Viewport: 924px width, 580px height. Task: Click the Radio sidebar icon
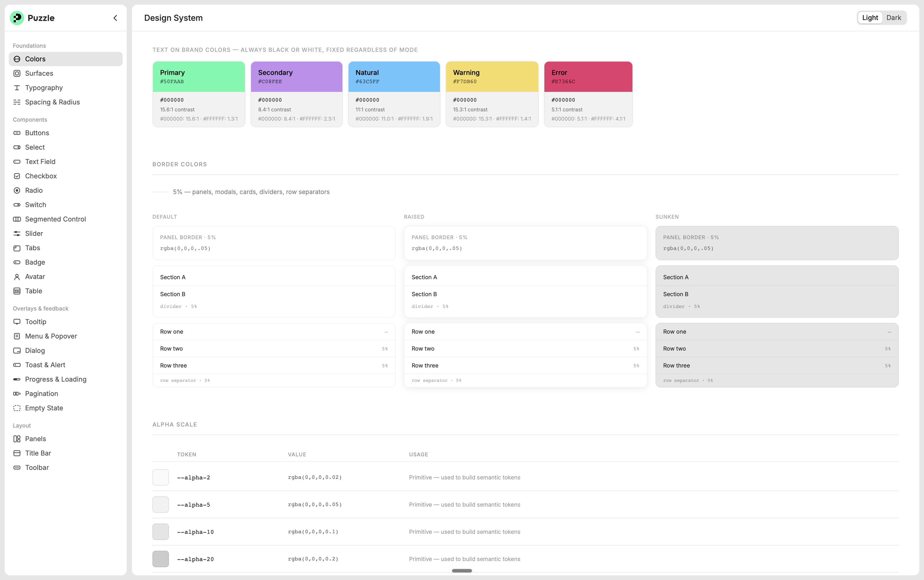pyautogui.click(x=17, y=191)
